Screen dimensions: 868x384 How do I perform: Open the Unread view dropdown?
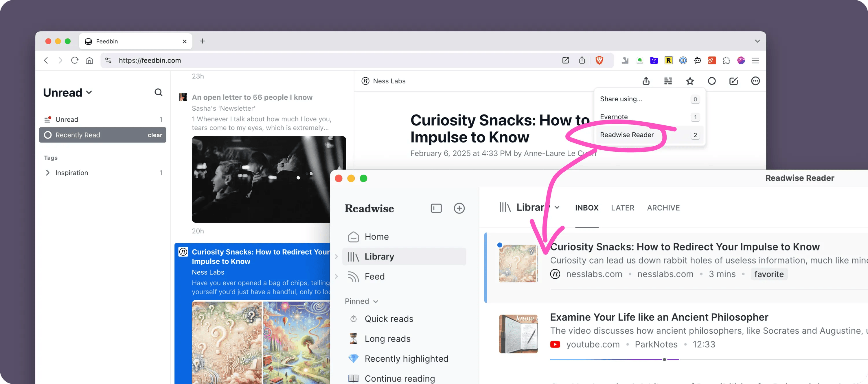click(x=89, y=92)
